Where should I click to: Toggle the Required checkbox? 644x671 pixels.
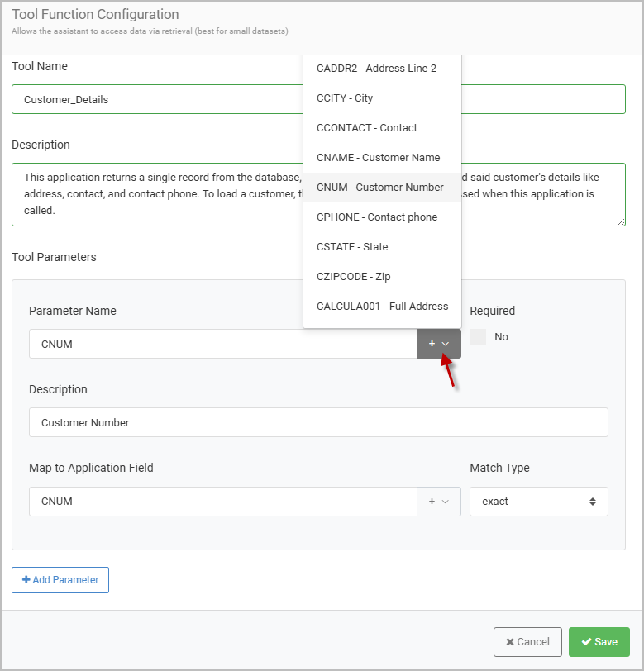coord(478,337)
